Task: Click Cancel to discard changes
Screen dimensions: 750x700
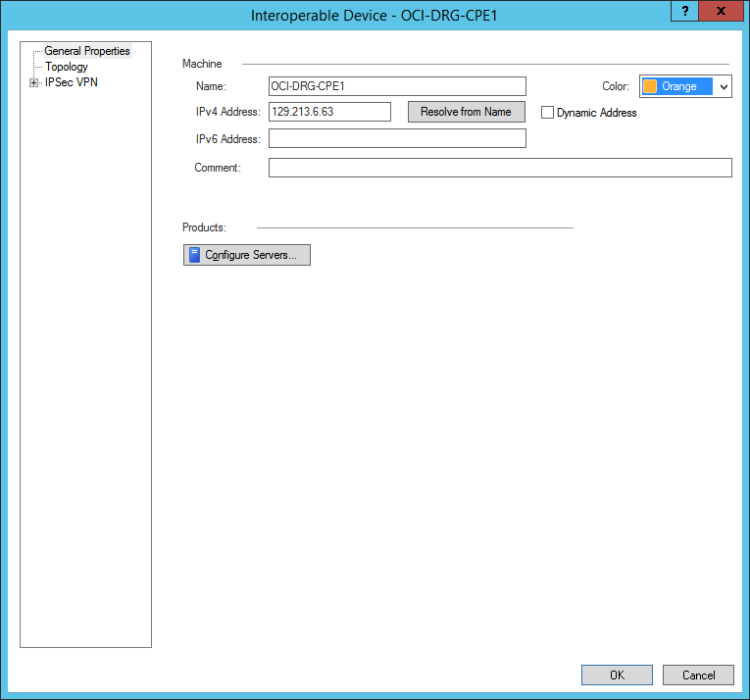Action: tap(698, 675)
